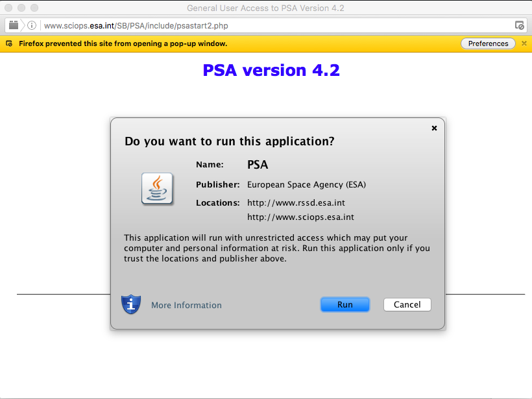Focus the URL address field
Image resolution: width=532 pixels, height=399 pixels.
coord(271,25)
